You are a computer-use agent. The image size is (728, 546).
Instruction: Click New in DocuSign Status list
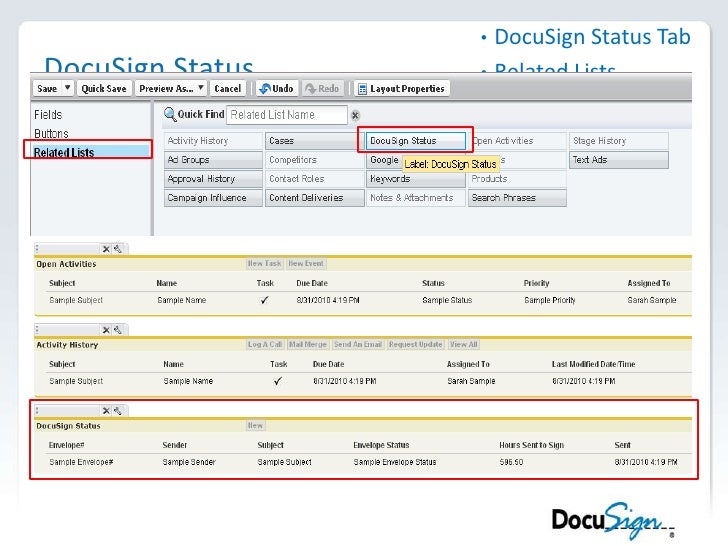tap(255, 425)
